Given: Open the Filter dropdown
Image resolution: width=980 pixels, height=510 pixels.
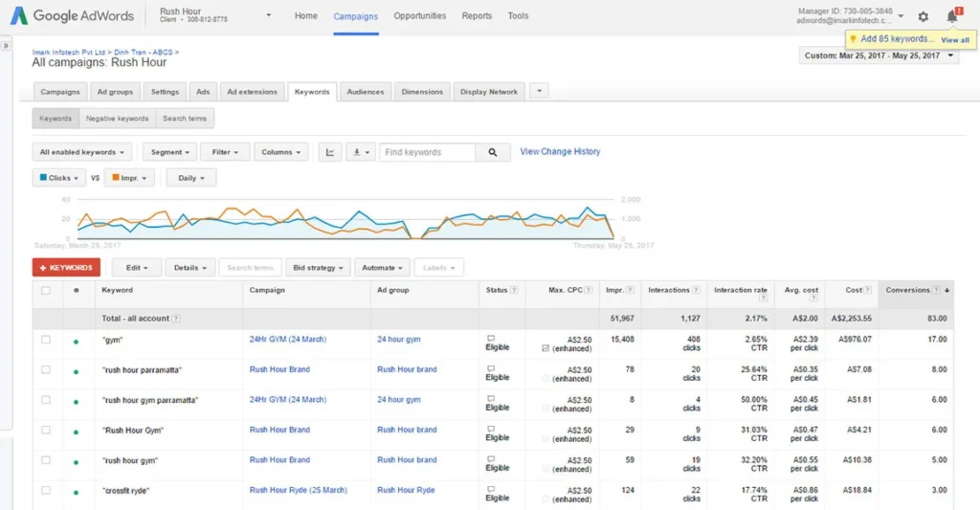Looking at the screenshot, I should 225,152.
